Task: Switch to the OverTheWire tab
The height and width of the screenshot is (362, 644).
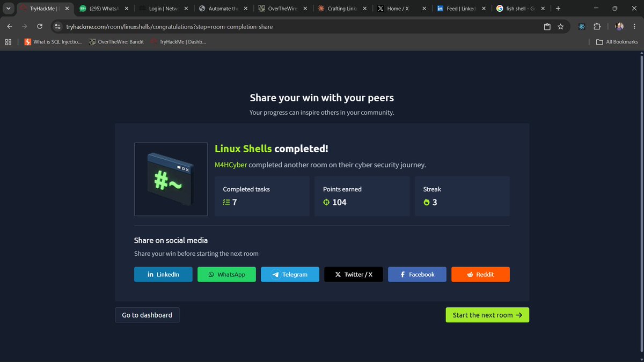Action: [282, 9]
